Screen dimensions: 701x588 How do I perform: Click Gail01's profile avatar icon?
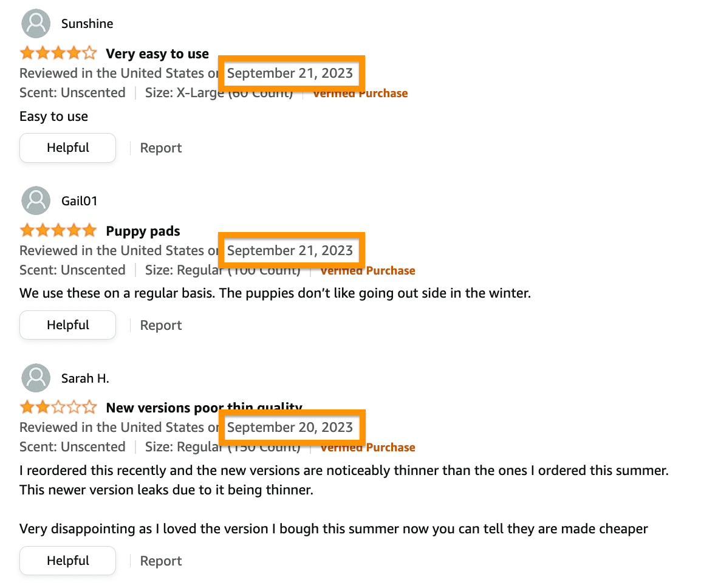tap(36, 200)
